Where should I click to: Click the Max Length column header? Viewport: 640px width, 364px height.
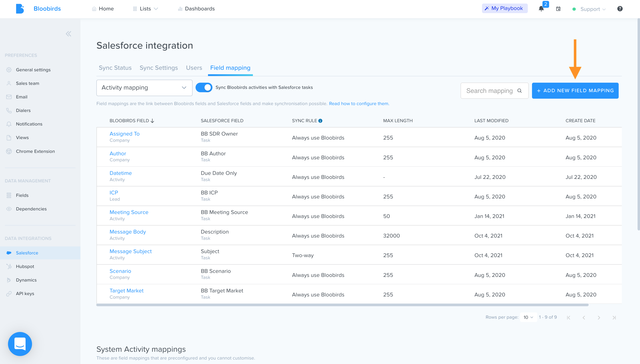(398, 121)
